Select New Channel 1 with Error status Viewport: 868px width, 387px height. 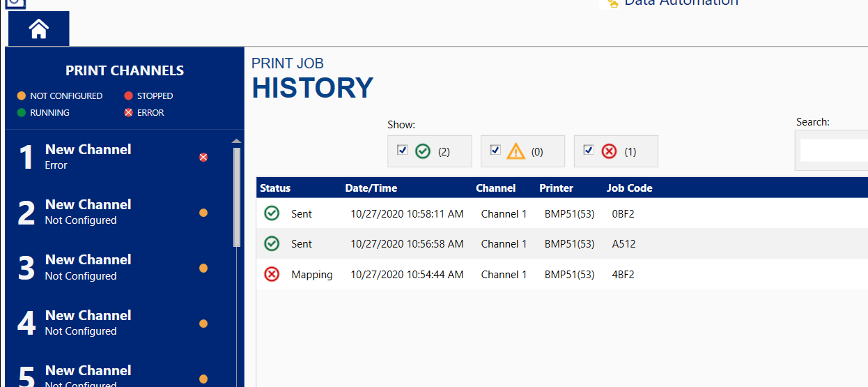click(x=88, y=157)
